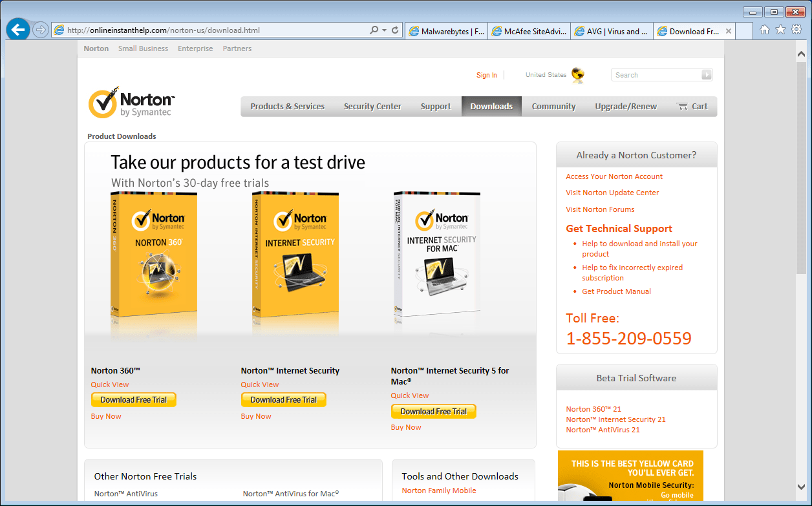
Task: Click the Norton Family Mobile link
Action: click(x=439, y=490)
